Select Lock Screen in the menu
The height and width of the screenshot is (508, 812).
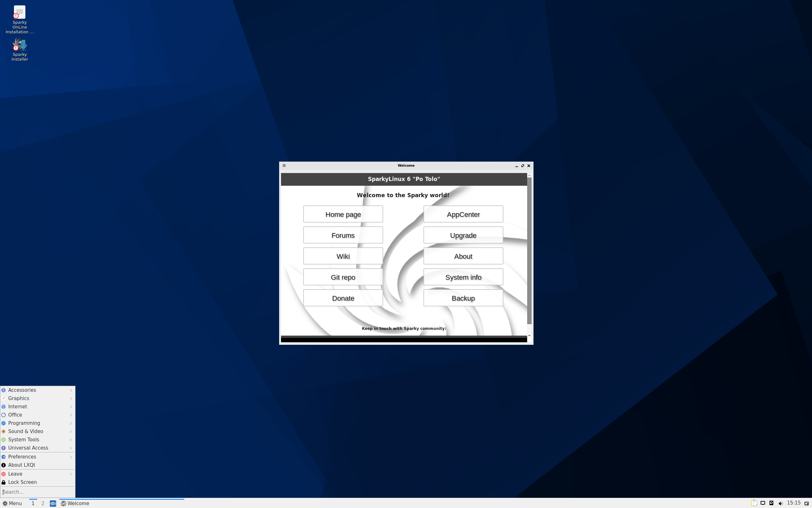click(37, 482)
